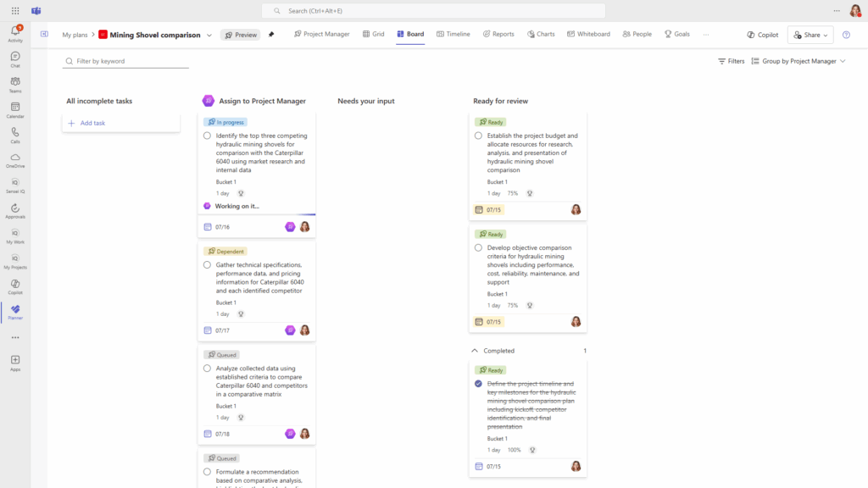Go to My plans breadcrumb link
Viewport: 868px width, 488px height.
[x=75, y=35]
